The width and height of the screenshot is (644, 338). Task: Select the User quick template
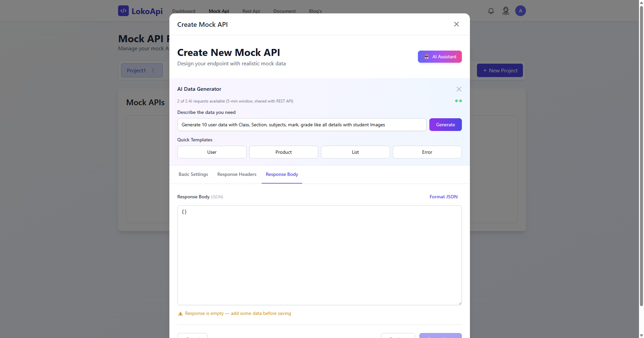pyautogui.click(x=212, y=152)
